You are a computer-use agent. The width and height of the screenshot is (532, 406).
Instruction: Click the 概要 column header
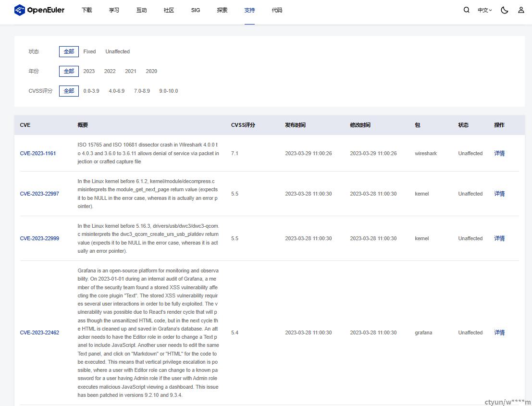click(x=83, y=125)
